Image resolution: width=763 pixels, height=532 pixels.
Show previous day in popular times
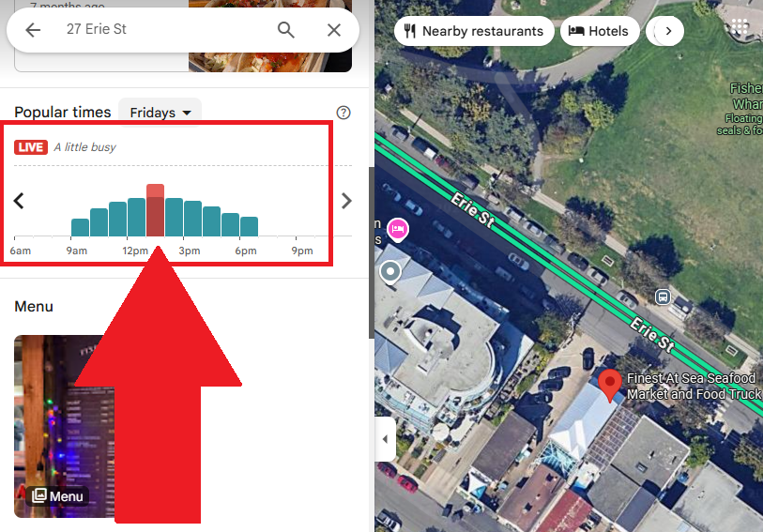(19, 201)
